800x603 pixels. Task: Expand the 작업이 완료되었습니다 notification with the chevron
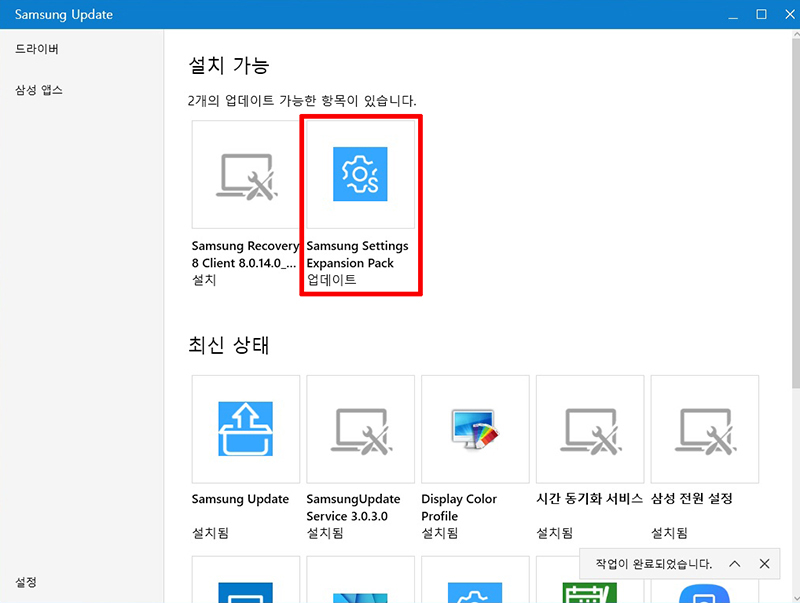pos(735,564)
